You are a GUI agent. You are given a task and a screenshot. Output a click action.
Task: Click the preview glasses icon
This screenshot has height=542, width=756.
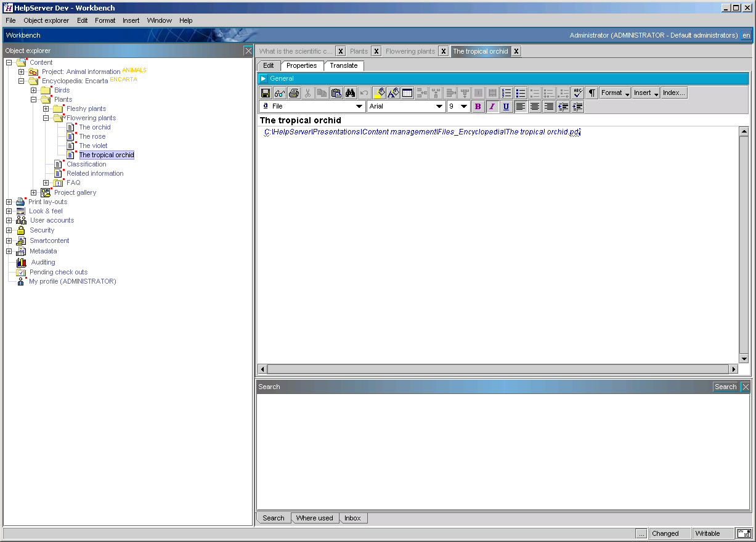[280, 93]
